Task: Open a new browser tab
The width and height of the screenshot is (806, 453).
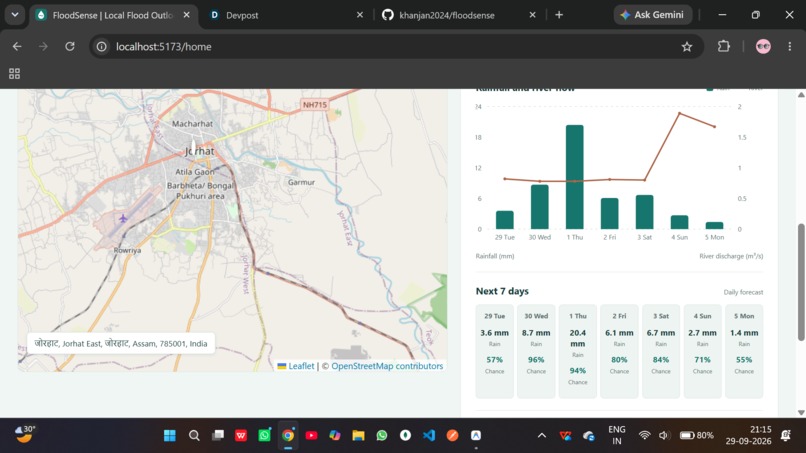Action: (x=559, y=15)
